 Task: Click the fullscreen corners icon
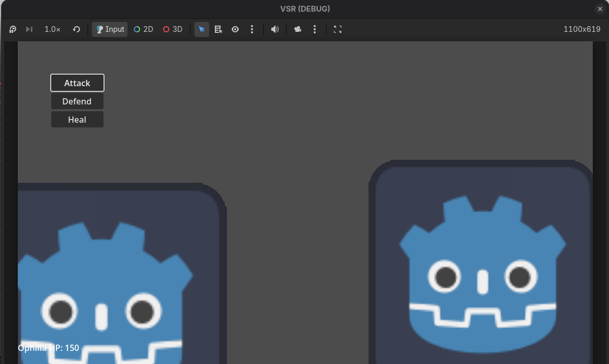pyautogui.click(x=338, y=29)
